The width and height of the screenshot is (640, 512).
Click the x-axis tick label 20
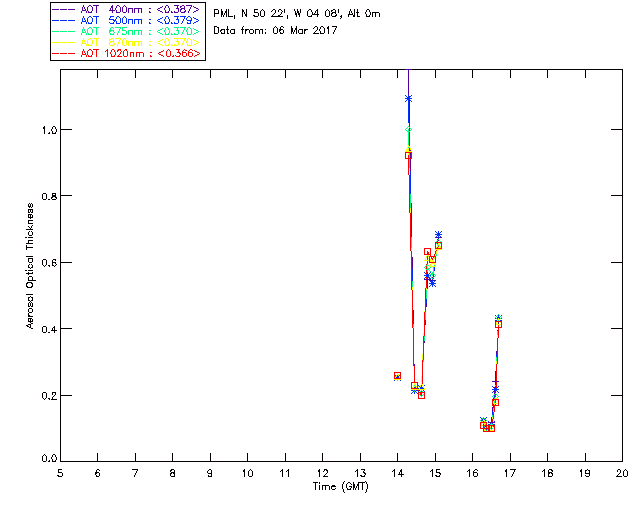622,473
